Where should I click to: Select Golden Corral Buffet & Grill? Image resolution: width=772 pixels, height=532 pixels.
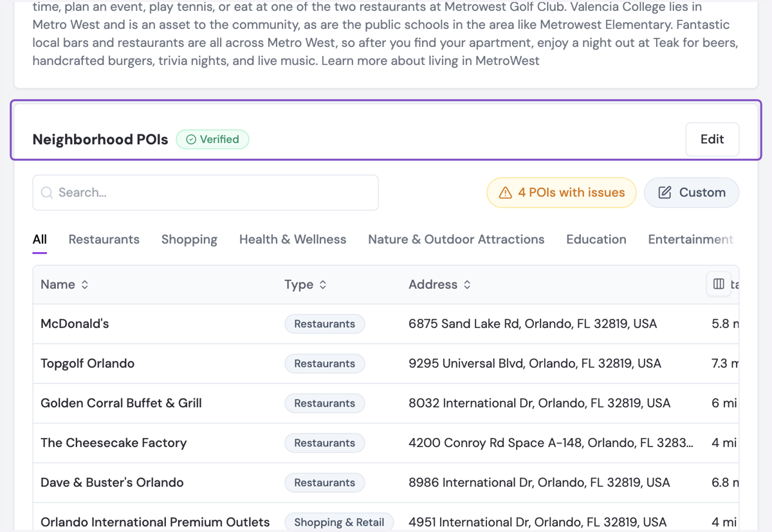tap(121, 403)
